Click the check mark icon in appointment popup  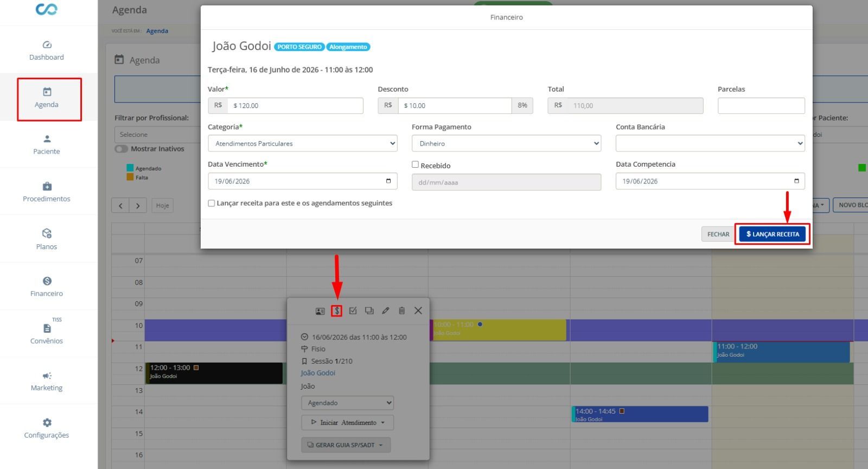[353, 310]
